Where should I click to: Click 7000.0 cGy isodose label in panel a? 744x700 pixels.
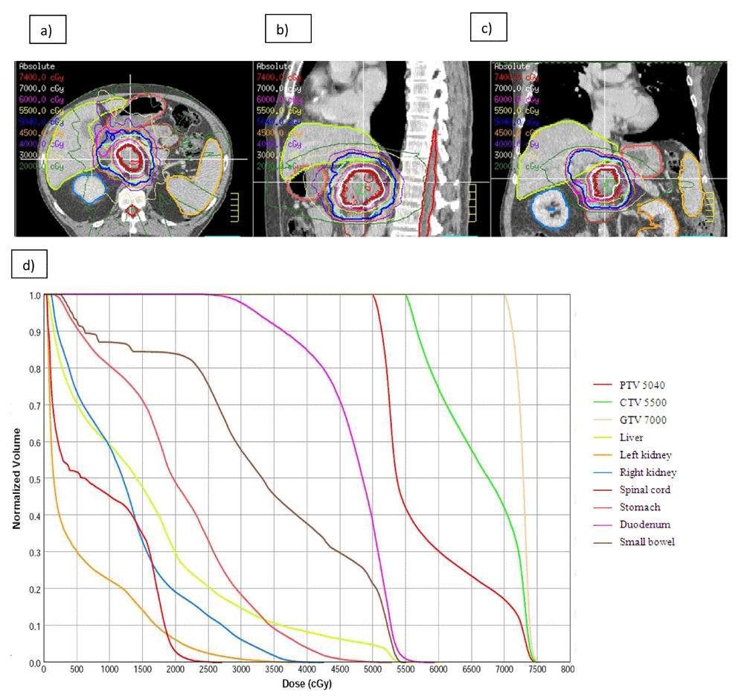point(41,89)
